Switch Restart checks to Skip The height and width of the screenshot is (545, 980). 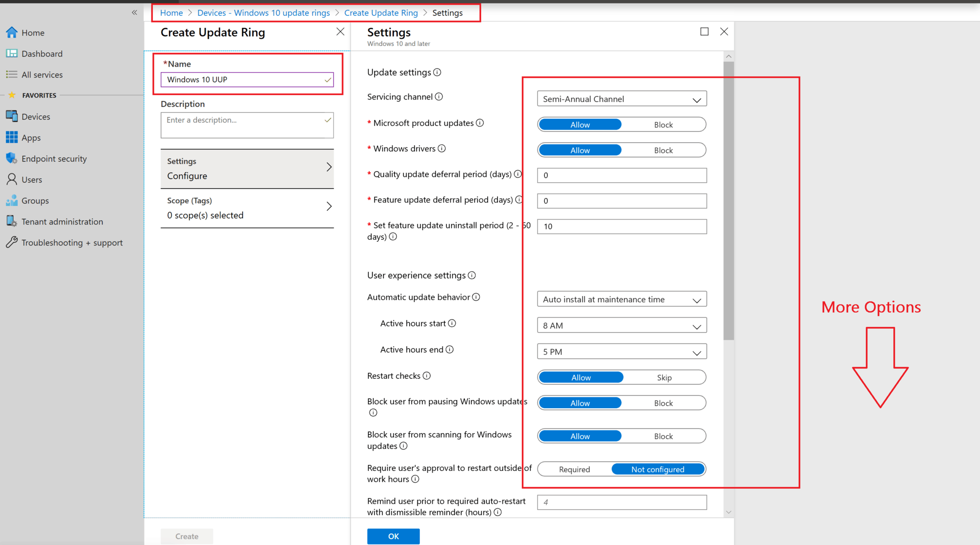pyautogui.click(x=664, y=377)
